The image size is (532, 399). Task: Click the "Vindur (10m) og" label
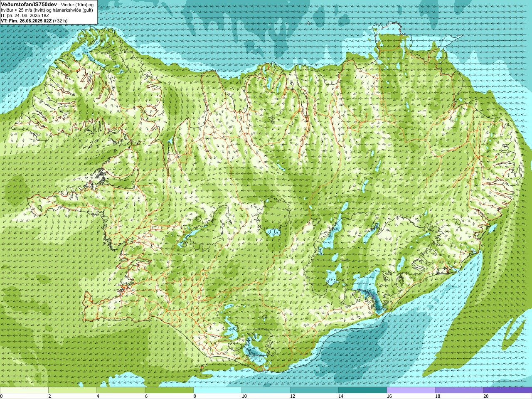click(x=77, y=5)
